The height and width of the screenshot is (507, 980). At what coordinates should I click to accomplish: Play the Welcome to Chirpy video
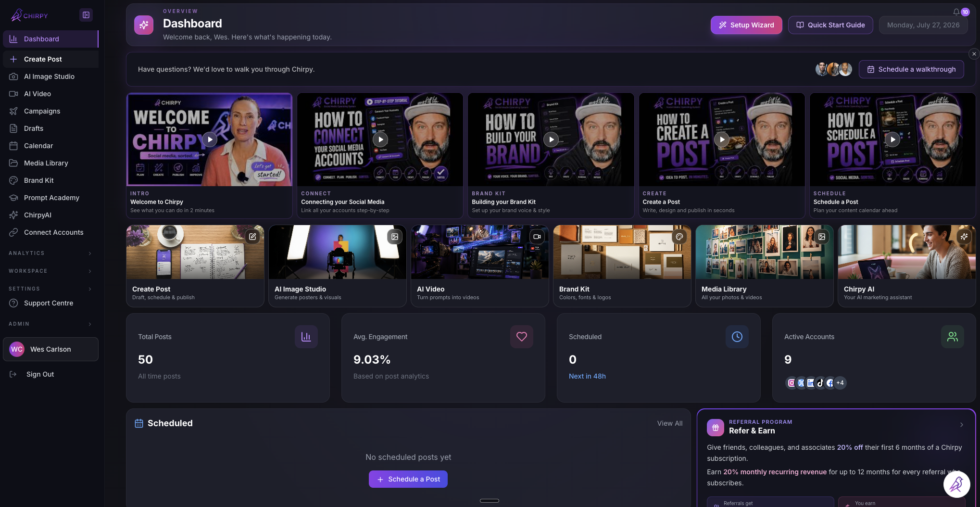210,139
